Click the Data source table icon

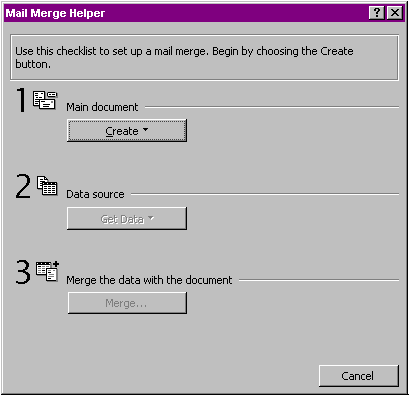pyautogui.click(x=47, y=186)
